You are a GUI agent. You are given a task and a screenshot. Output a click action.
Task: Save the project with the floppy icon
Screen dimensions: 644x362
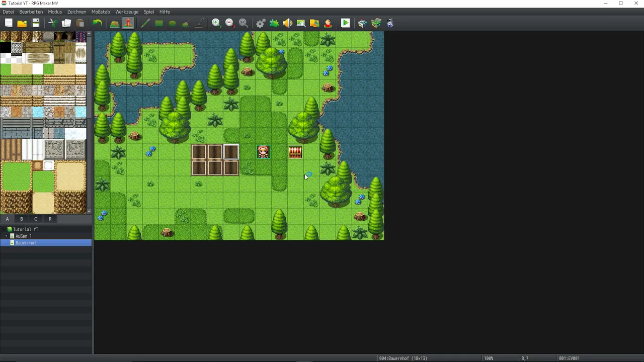(x=36, y=23)
